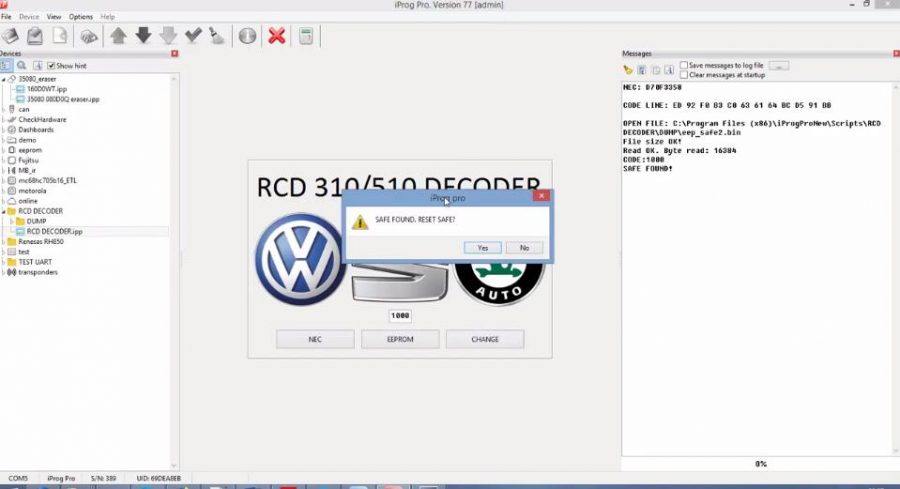This screenshot has width=900, height=489.
Task: Collapse the RCD DECODER folder node
Action: pyautogui.click(x=3, y=211)
